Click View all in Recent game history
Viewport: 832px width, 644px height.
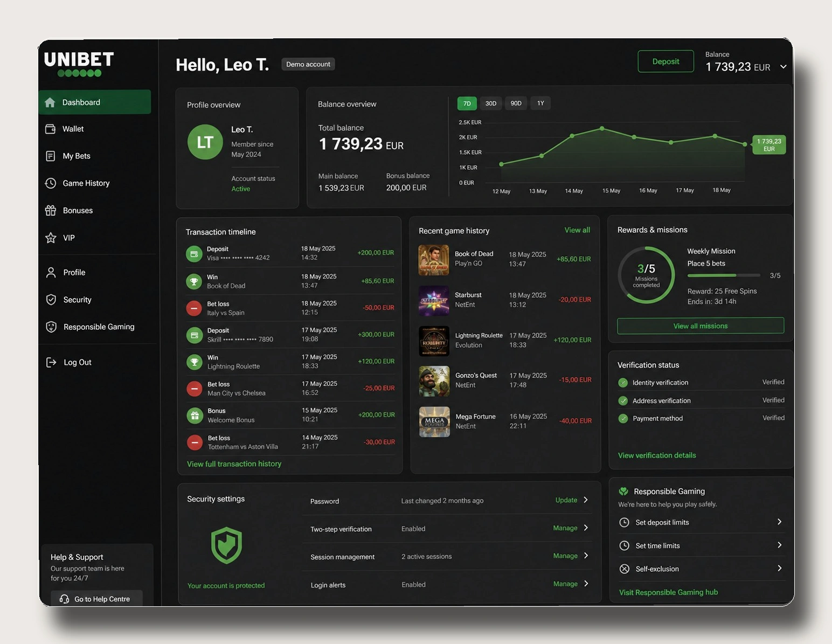pyautogui.click(x=577, y=230)
